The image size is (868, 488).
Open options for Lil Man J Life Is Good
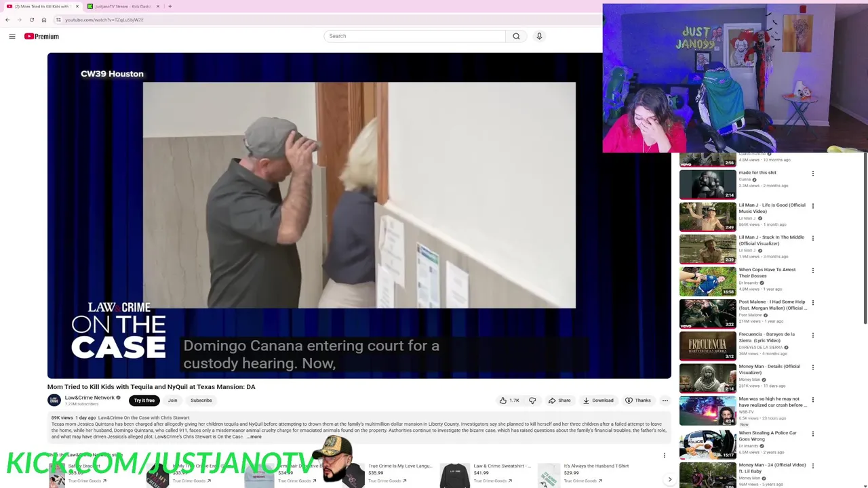pyautogui.click(x=813, y=206)
